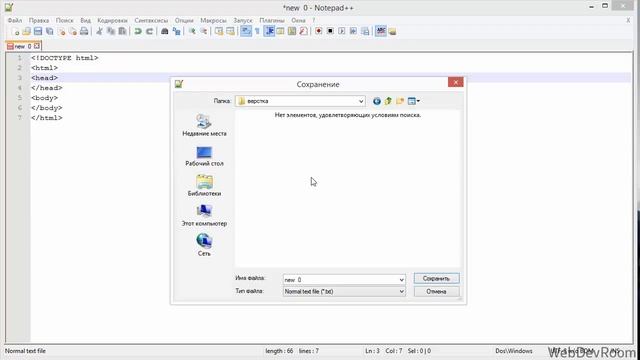Toggle the Indent Guide toolbar button

pyautogui.click(x=269, y=31)
